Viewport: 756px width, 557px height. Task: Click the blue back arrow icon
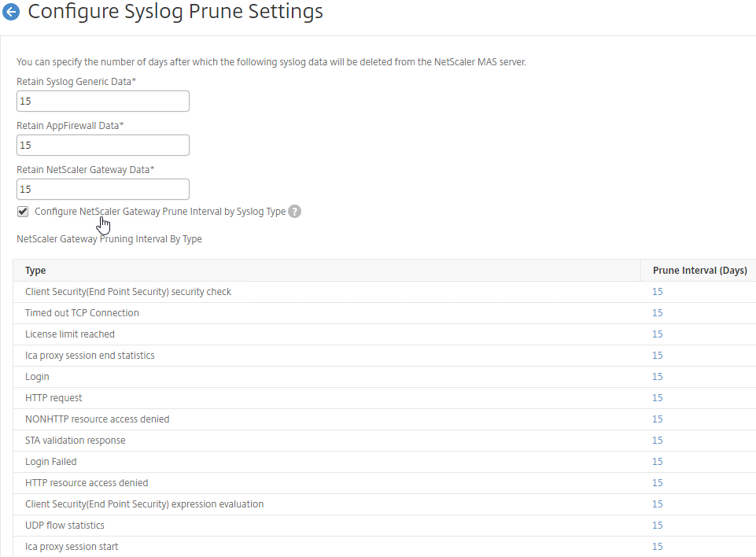[x=11, y=12]
